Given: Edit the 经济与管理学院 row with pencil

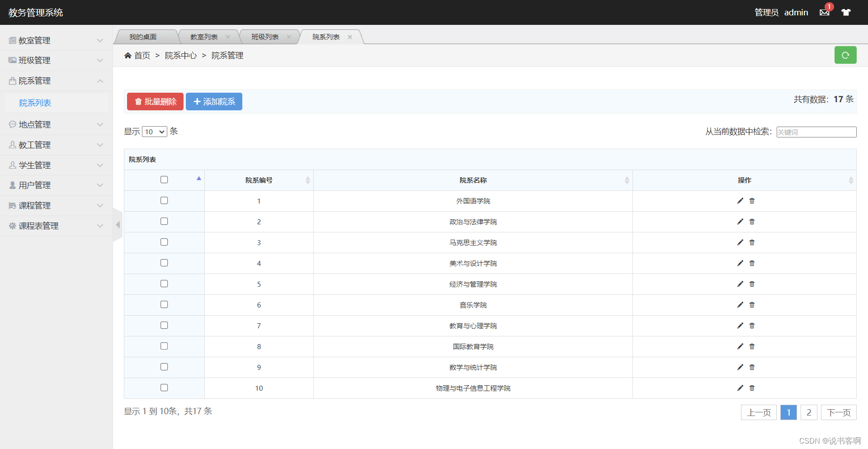Looking at the screenshot, I should point(740,284).
